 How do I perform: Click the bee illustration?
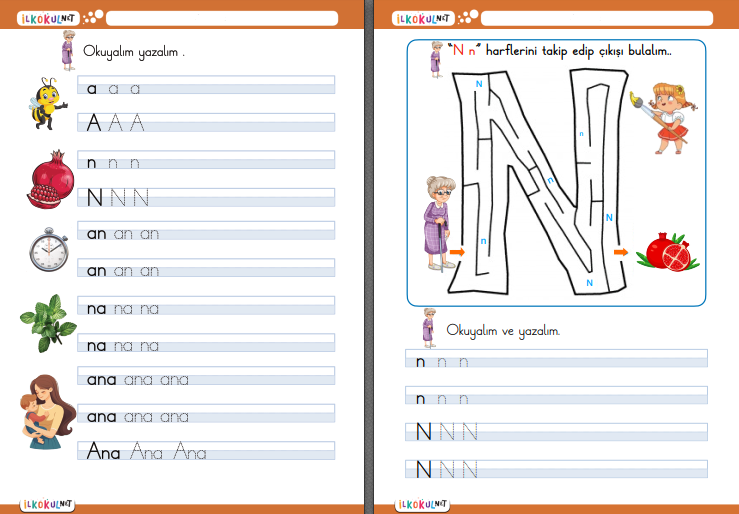[49, 103]
